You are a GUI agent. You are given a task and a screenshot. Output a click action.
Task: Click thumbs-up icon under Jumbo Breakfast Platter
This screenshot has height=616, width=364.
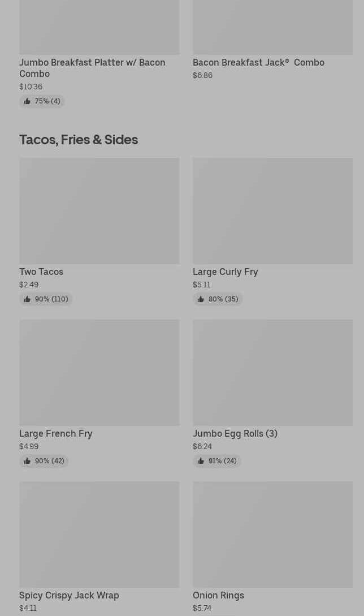27,101
